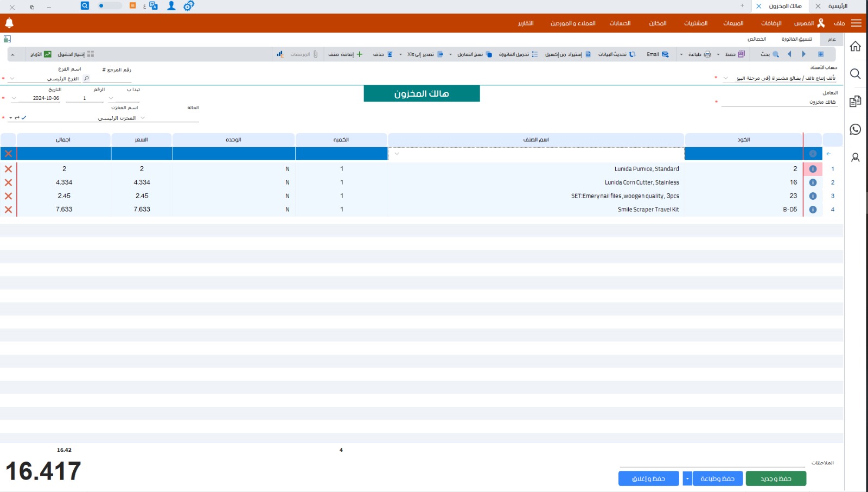Image resolution: width=868 pixels, height=492 pixels.
Task: Click the Home icon in sidebar
Action: pos(856,46)
